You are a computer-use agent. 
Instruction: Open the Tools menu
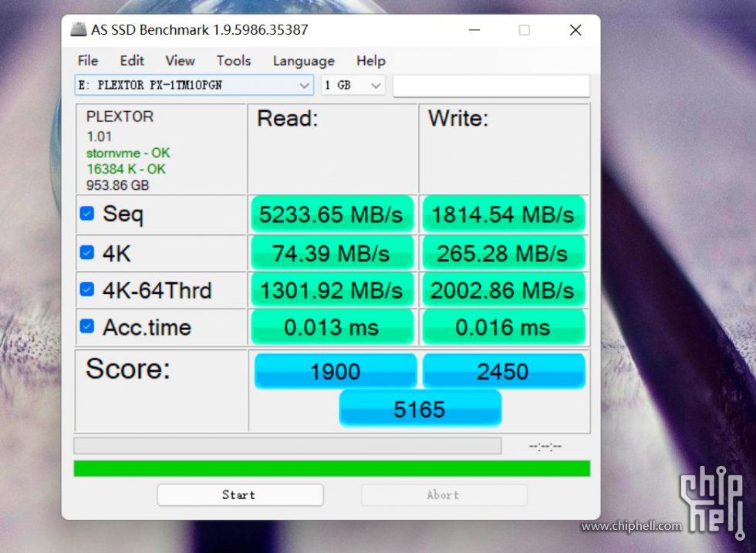[233, 61]
